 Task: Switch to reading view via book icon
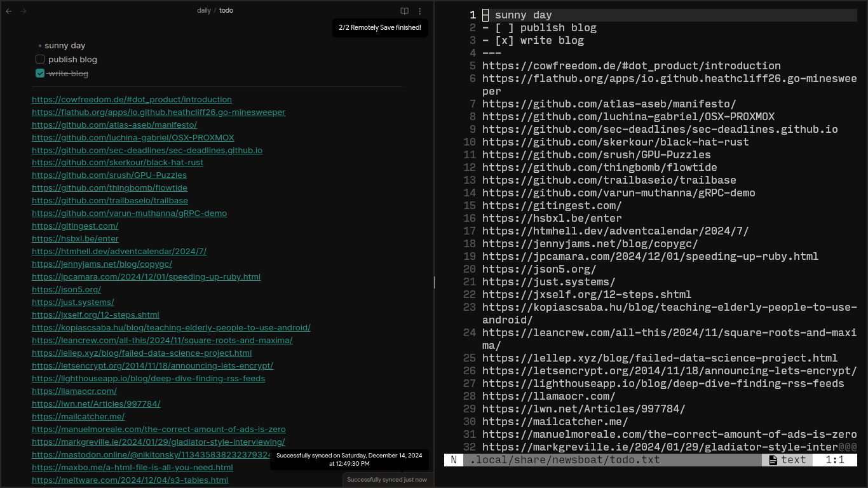point(404,11)
